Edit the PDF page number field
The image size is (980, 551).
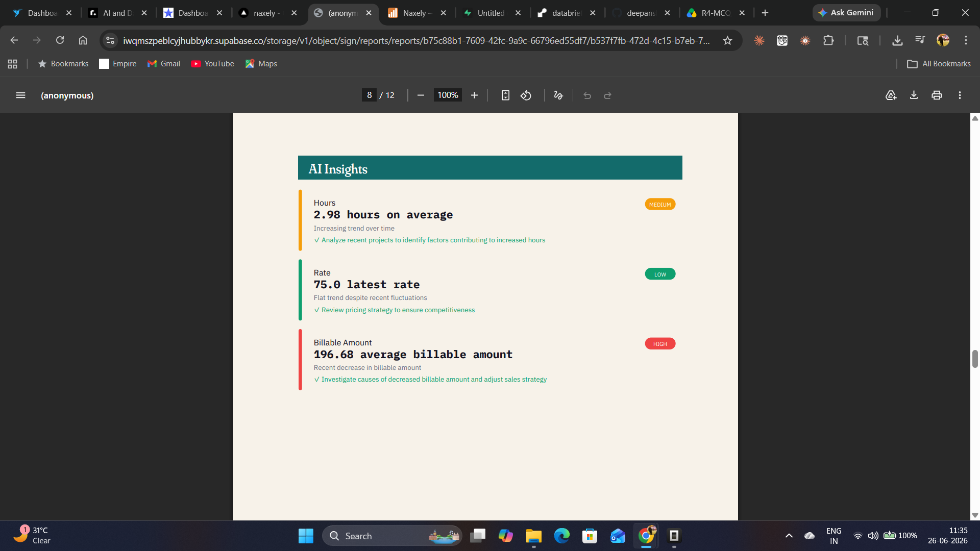point(369,95)
